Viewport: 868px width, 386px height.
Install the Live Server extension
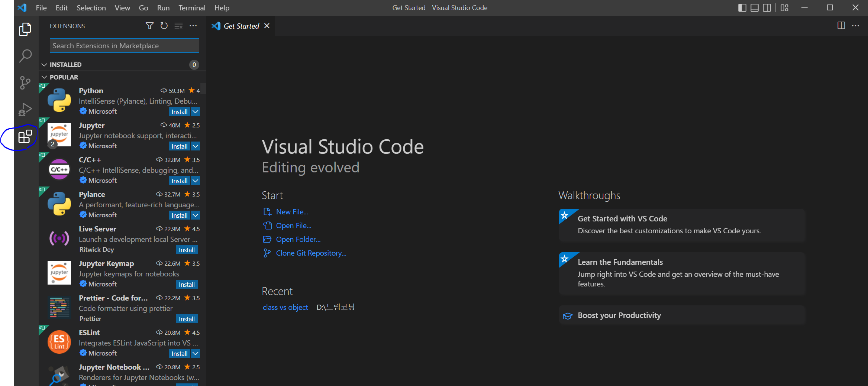187,250
